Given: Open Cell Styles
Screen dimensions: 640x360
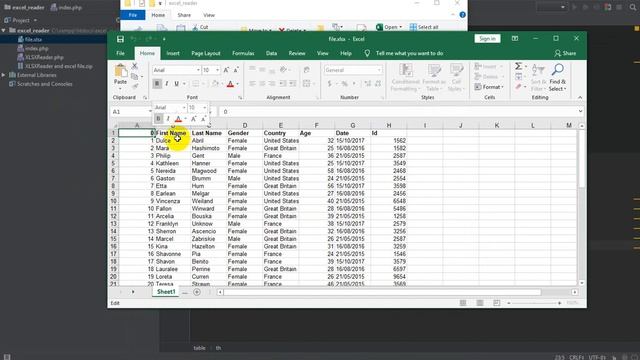Looking at the screenshot, I should pyautogui.click(x=456, y=78).
